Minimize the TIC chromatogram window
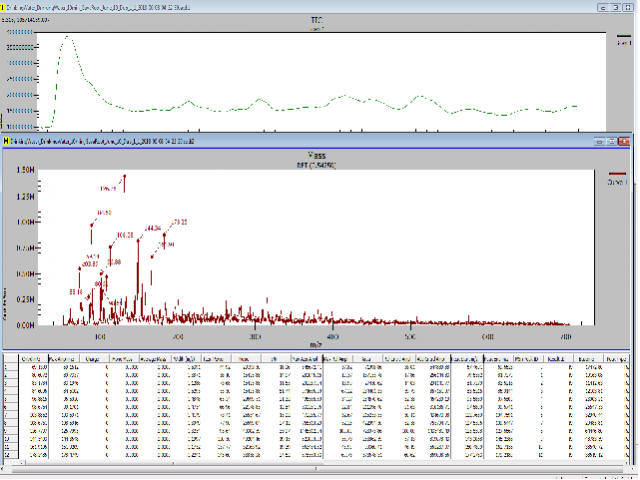Image resolution: width=640 pixels, height=480 pixels. (603, 7)
